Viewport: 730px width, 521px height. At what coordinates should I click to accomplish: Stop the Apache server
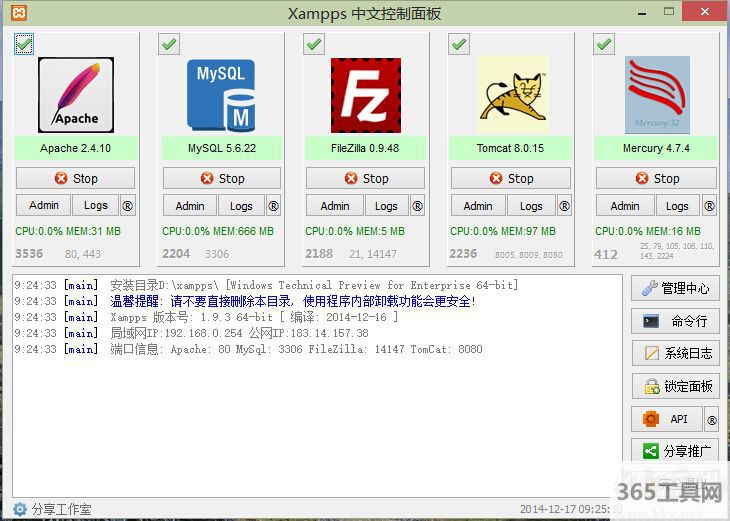point(76,178)
